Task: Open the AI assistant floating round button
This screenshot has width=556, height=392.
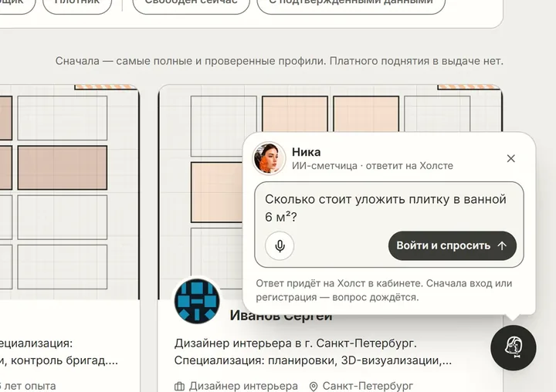Action: click(513, 348)
